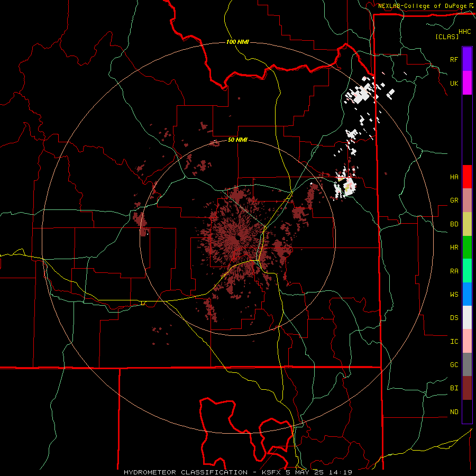This screenshot has width=476, height=476.
Task: Click the UK legend label
Action: pyautogui.click(x=454, y=83)
